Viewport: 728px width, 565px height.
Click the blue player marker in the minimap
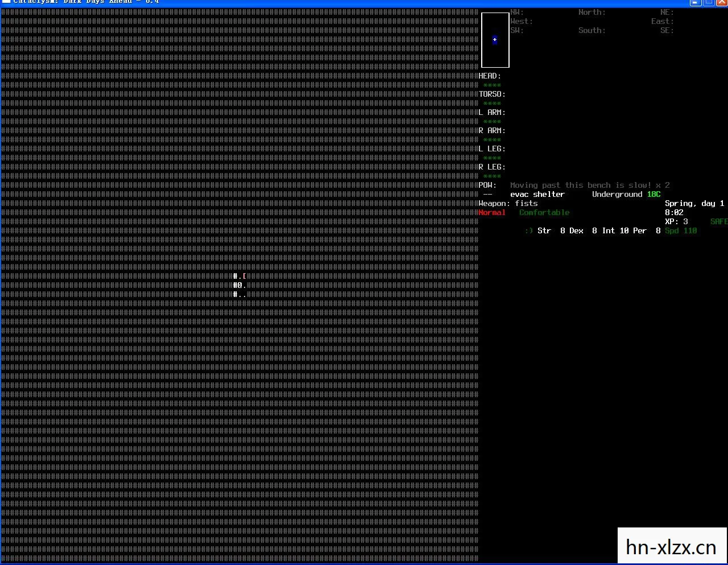click(x=495, y=40)
